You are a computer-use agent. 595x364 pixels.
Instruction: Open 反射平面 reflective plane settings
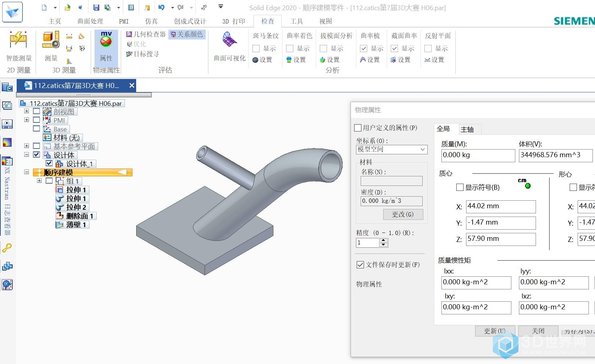click(x=434, y=60)
